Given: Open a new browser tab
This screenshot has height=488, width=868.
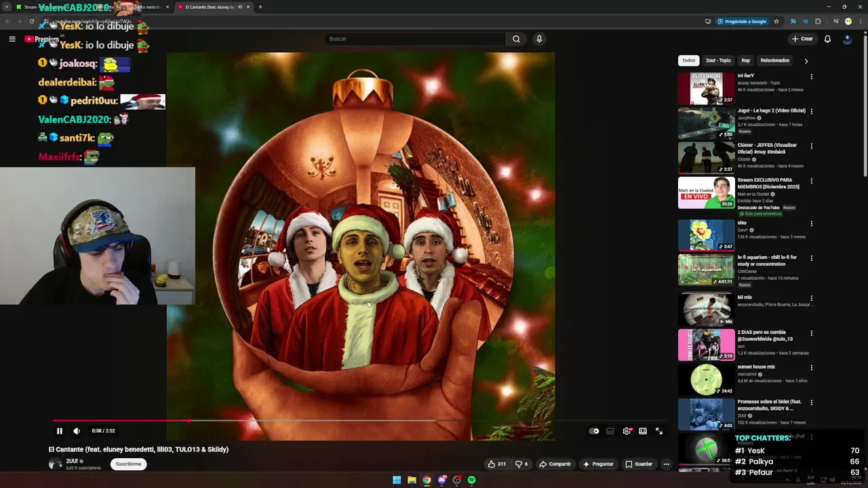Looking at the screenshot, I should click(x=260, y=7).
